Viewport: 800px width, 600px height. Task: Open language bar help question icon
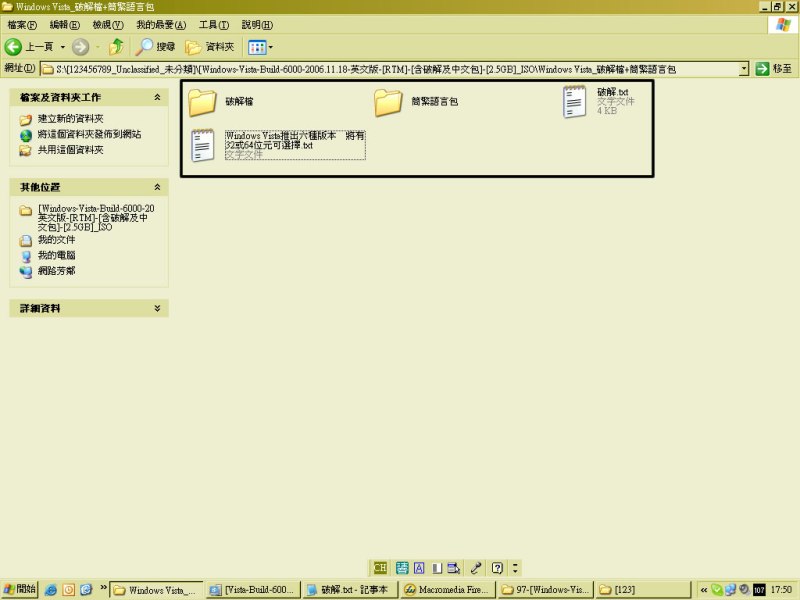click(x=497, y=568)
